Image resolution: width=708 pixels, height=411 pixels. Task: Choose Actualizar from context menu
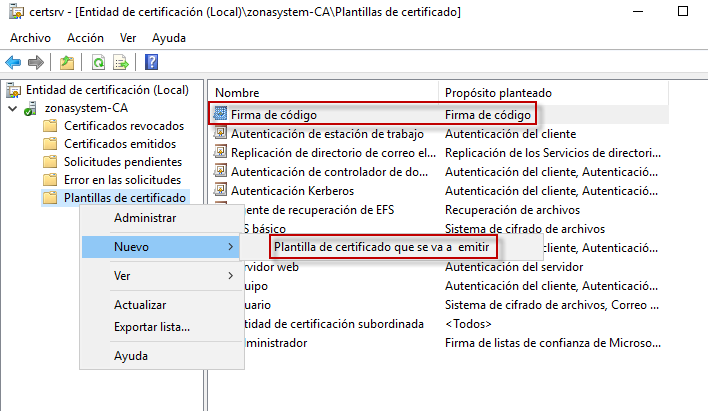click(x=140, y=305)
